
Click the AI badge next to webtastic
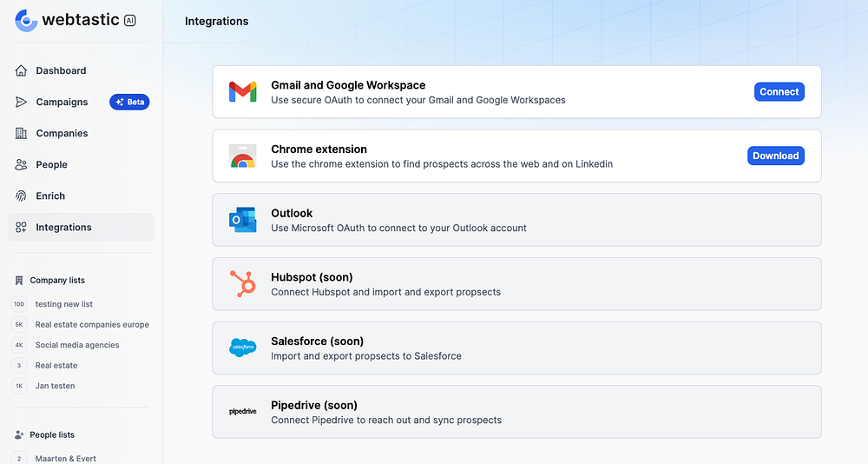click(x=130, y=21)
